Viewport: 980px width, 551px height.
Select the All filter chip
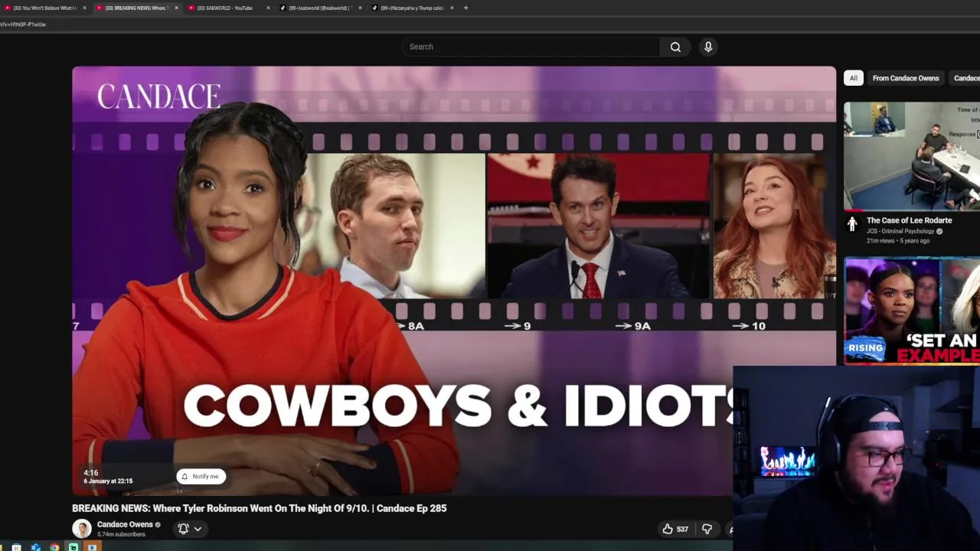tap(853, 78)
